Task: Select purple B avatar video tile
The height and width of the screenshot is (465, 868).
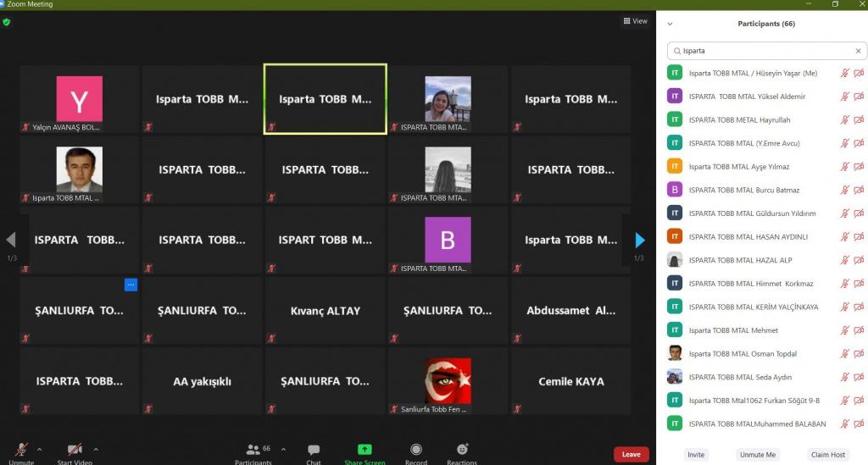Action: tap(448, 240)
